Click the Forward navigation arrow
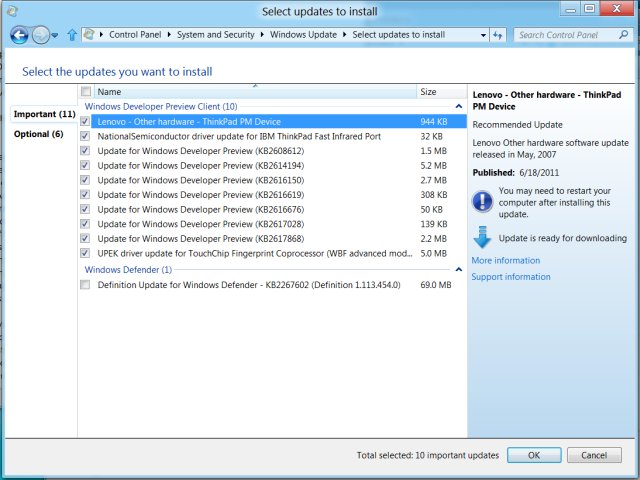This screenshot has width=640, height=480. coord(40,36)
